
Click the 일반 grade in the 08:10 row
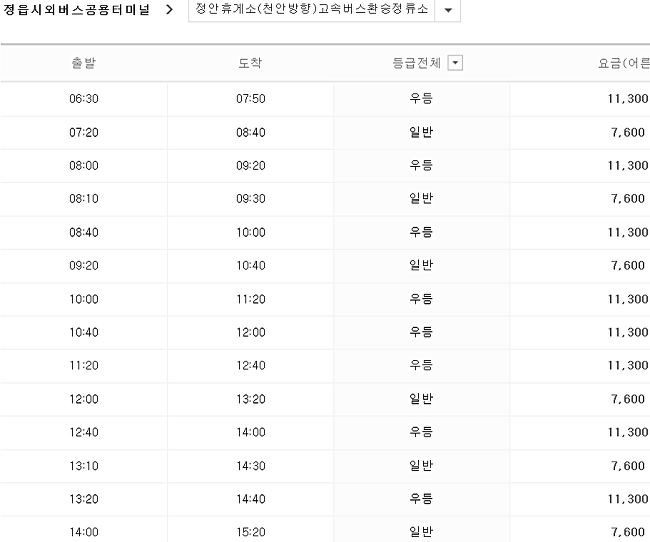click(421, 198)
